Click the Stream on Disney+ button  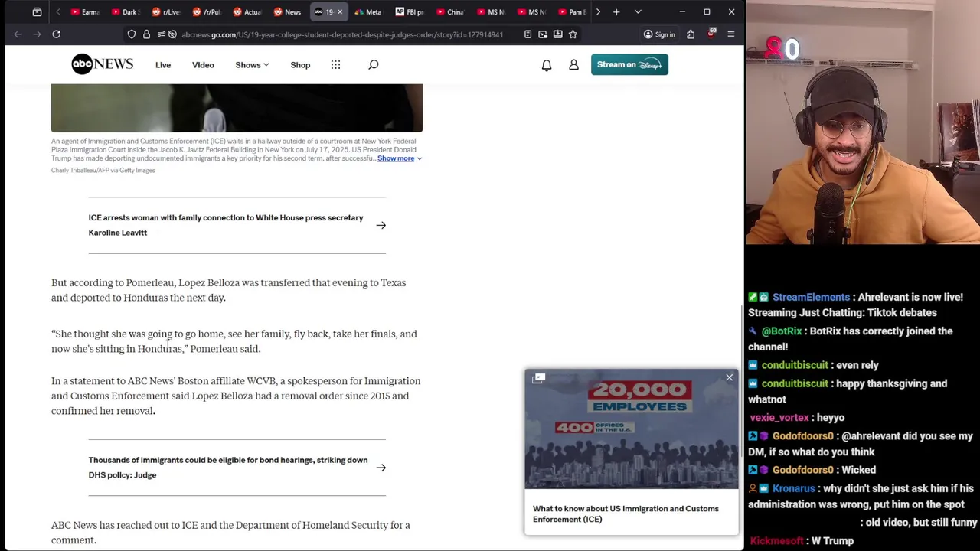pyautogui.click(x=629, y=64)
